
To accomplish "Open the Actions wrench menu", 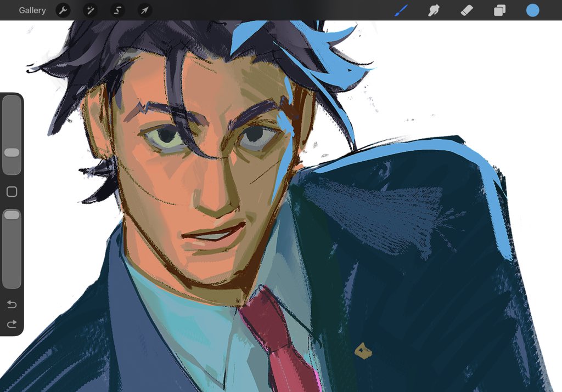I will click(63, 10).
